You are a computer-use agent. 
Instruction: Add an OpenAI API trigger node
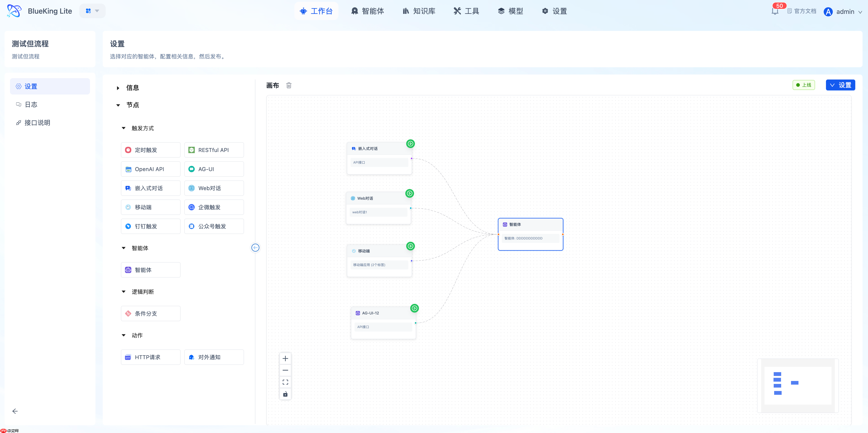150,169
